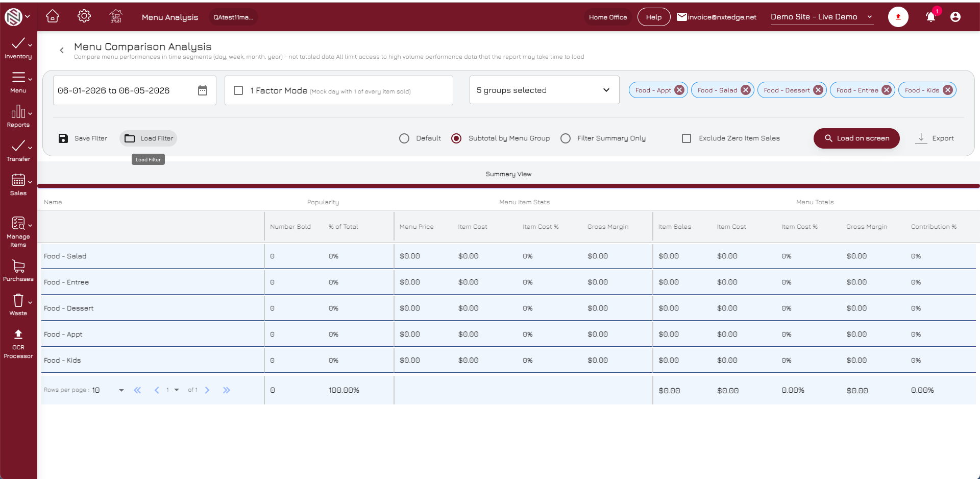Open Purchases in the sidebar

[x=18, y=271]
